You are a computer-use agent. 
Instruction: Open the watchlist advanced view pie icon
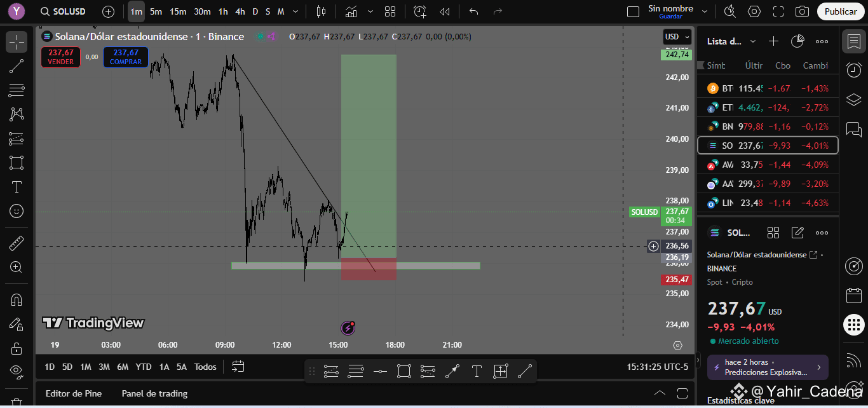click(797, 41)
